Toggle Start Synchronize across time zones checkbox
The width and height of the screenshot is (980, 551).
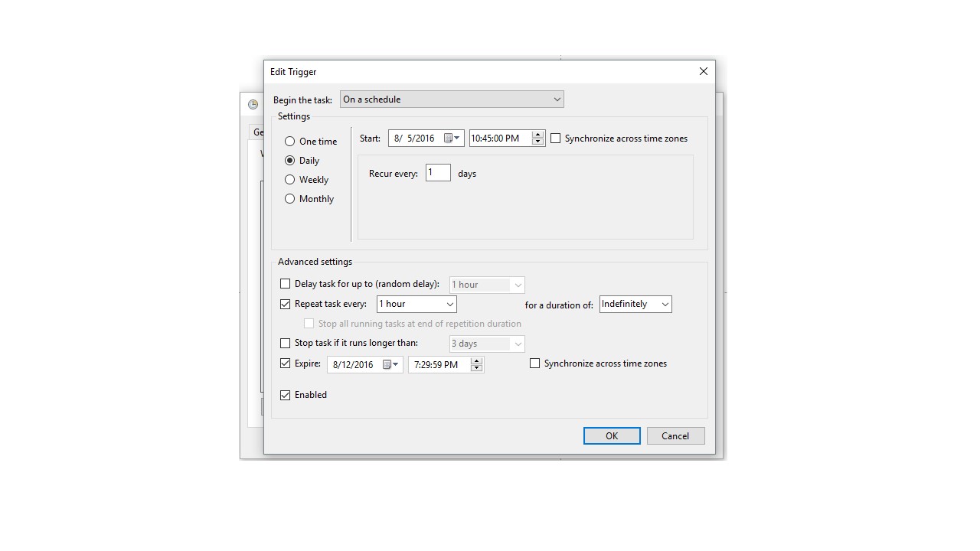(x=556, y=139)
